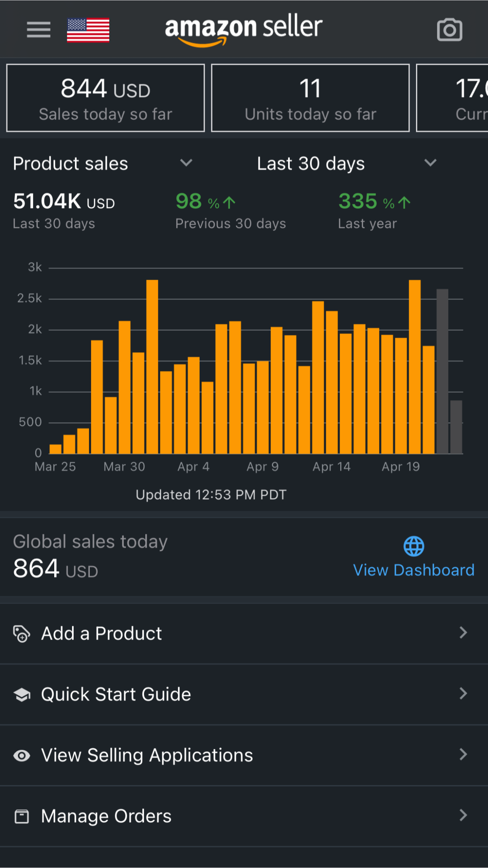Click the View Dashboard link
488x868 pixels.
(x=413, y=570)
